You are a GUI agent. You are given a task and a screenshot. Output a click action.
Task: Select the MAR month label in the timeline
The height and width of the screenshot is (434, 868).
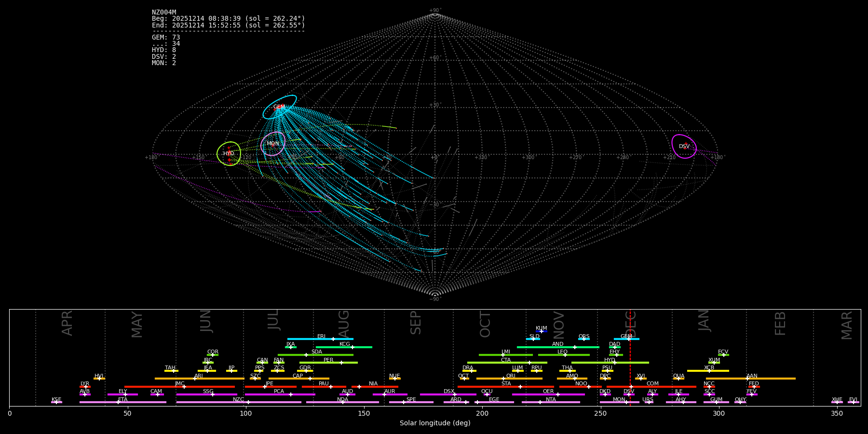pos(847,325)
